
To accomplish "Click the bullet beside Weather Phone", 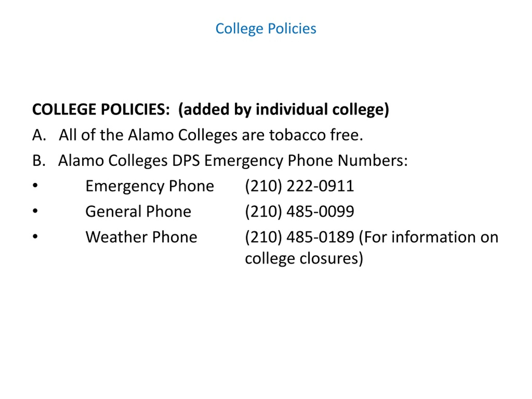I will click(35, 236).
